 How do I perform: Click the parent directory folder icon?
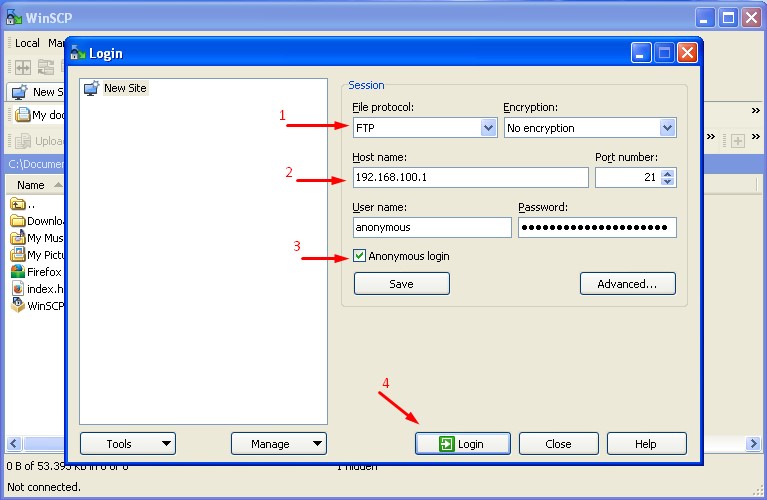click(x=18, y=204)
